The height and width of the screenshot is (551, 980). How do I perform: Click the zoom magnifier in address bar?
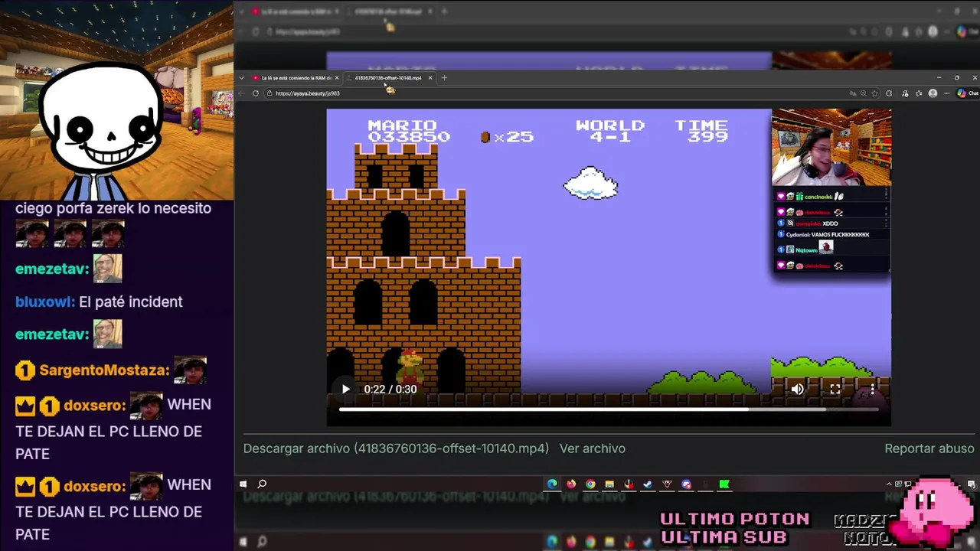pos(864,93)
